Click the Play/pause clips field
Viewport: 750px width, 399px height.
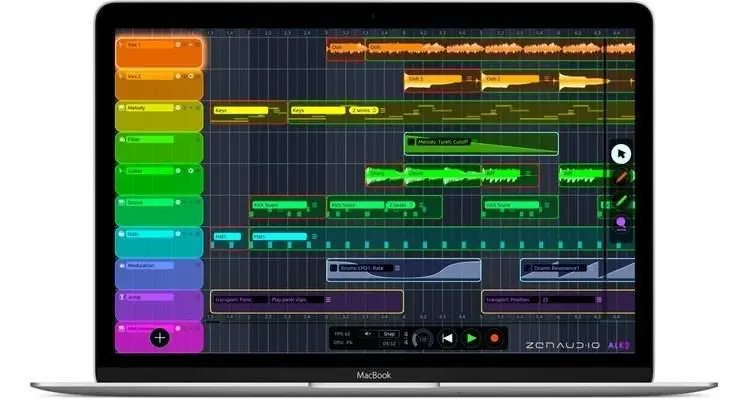click(297, 299)
